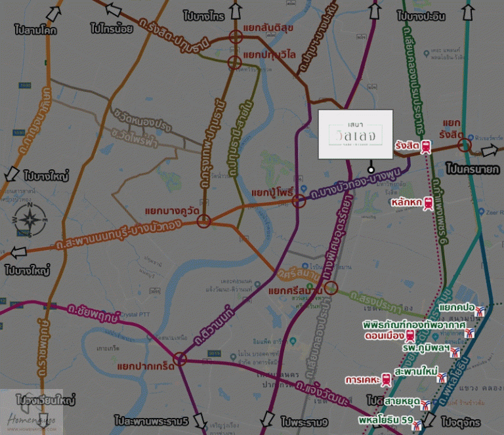Click the Kan Kheha (การเคหะ) train icon
Viewport: 504px width, 435px height.
386,380
